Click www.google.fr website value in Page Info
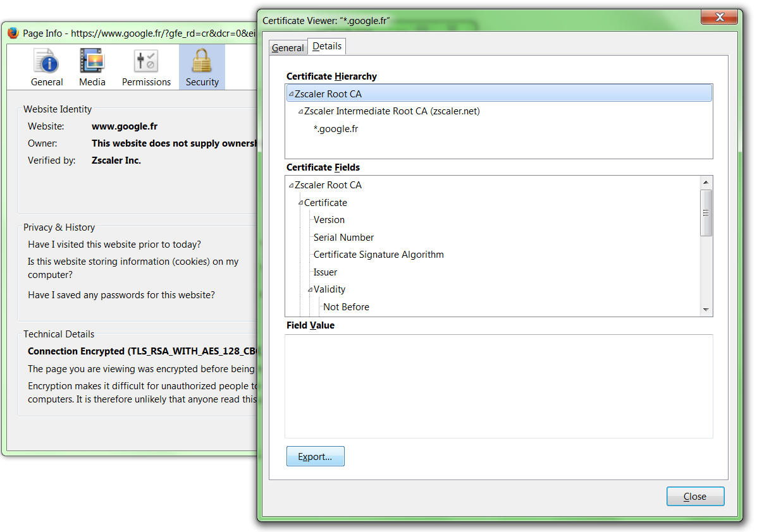Screen dimensions: 757x532 coord(125,126)
